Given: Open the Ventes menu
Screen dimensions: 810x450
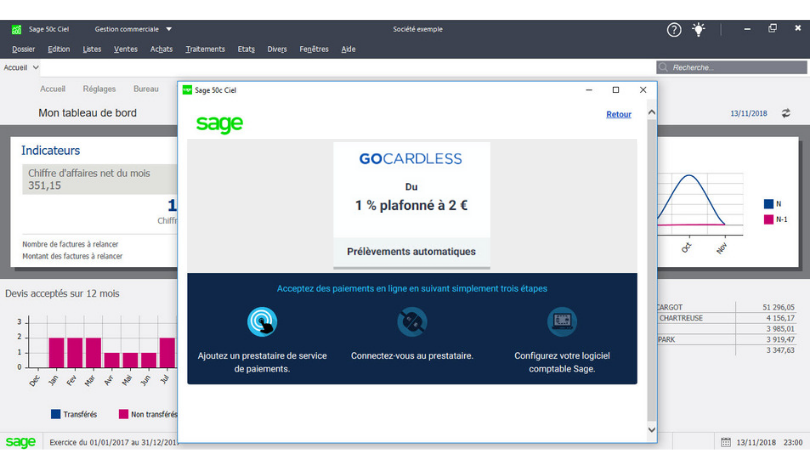Looking at the screenshot, I should tap(126, 49).
